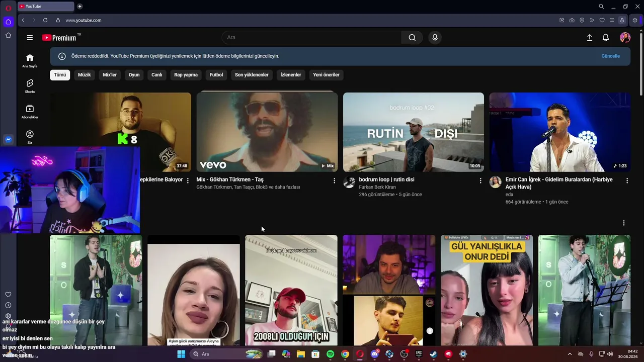This screenshot has height=362, width=644.
Task: Open a new tab with the plus button
Action: click(79, 7)
